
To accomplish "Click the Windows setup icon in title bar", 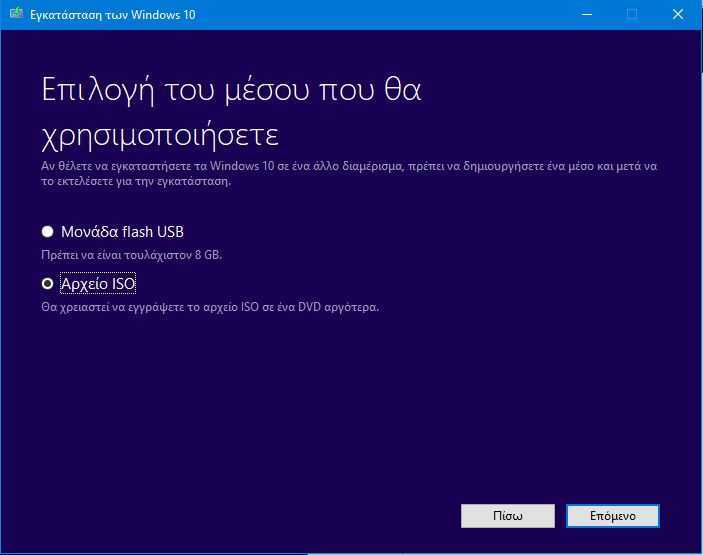I will click(x=16, y=13).
